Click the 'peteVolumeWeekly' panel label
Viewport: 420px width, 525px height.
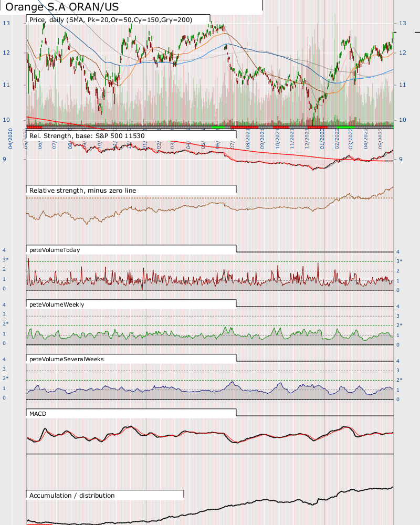[x=57, y=304]
